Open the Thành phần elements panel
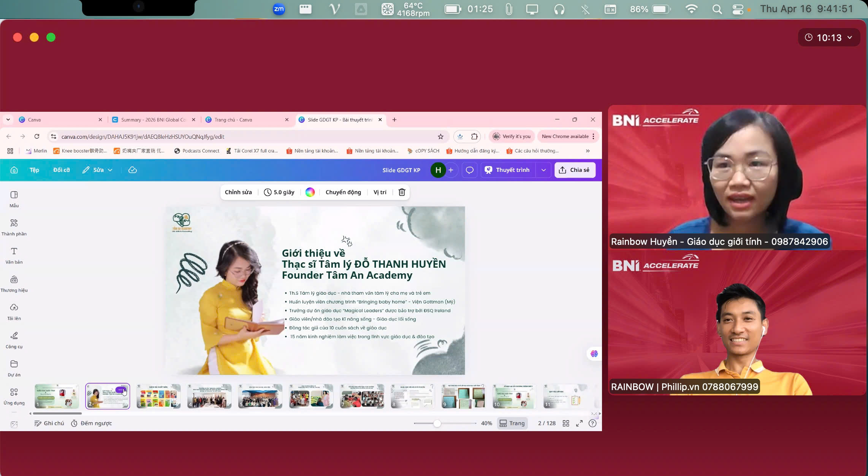868x476 pixels. pyautogui.click(x=14, y=227)
